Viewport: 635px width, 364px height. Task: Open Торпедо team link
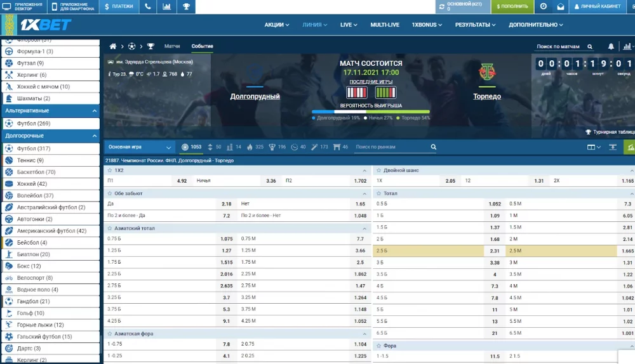[487, 96]
